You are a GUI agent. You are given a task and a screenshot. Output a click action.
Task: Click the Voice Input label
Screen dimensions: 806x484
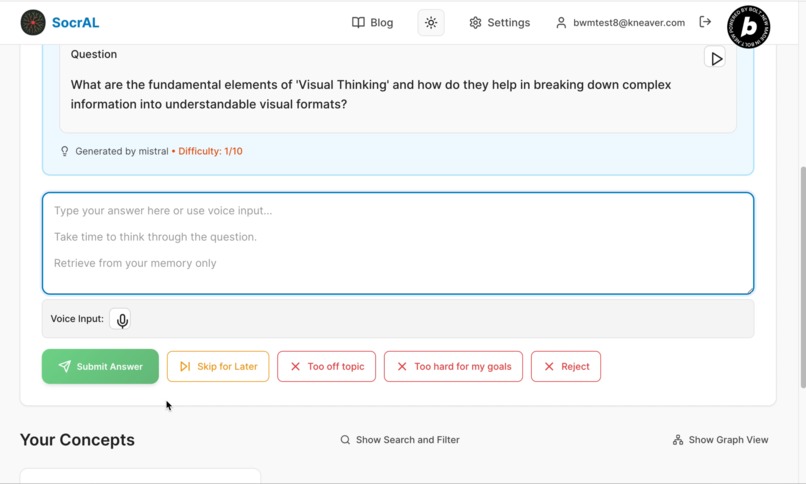[x=77, y=319]
